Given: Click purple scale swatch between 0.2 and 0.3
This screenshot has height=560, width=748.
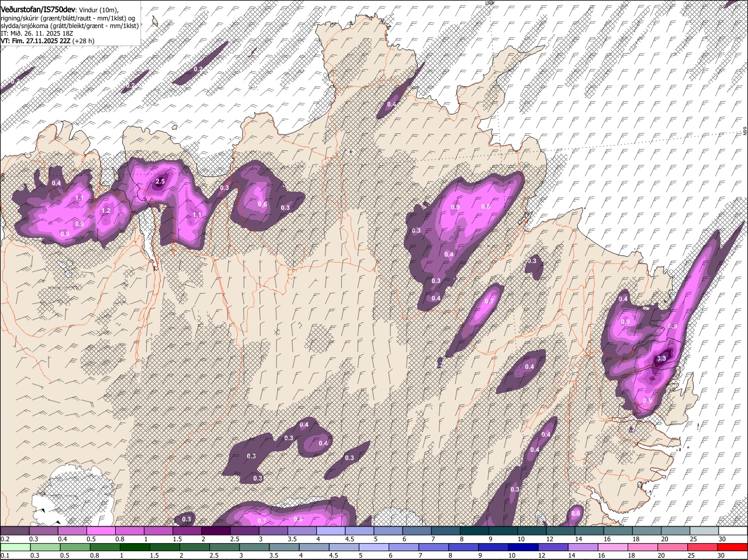Looking at the screenshot, I should click(x=15, y=531).
